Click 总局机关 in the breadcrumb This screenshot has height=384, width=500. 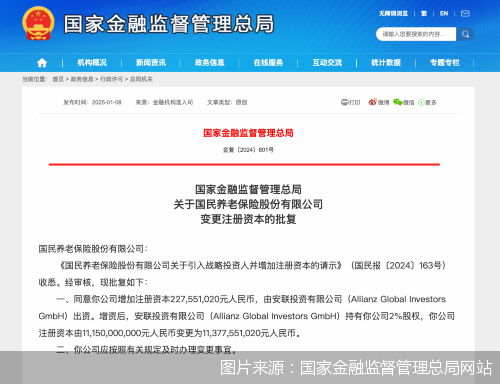pos(141,79)
